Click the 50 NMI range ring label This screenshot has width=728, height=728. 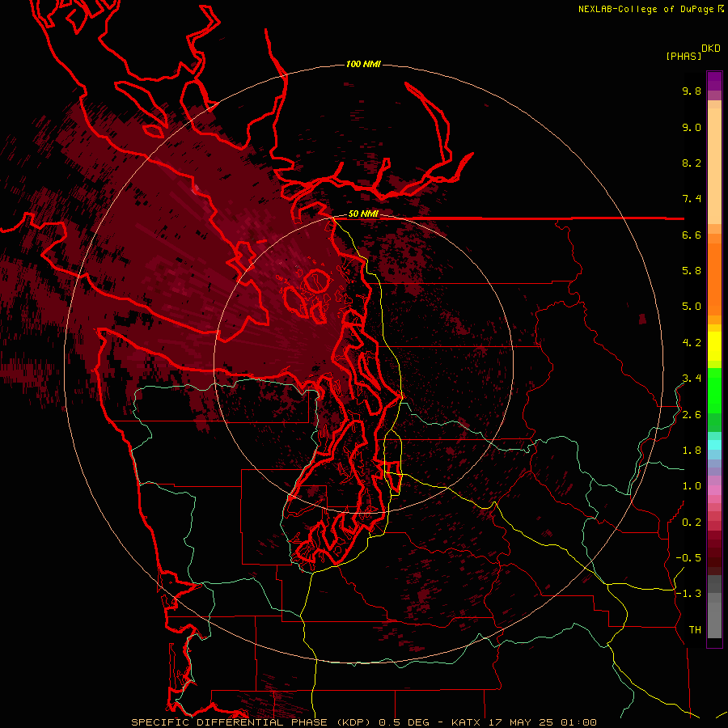(x=363, y=214)
